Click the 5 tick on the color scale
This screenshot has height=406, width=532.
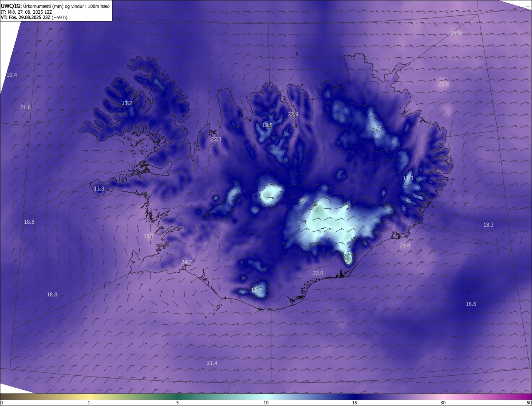pyautogui.click(x=177, y=403)
